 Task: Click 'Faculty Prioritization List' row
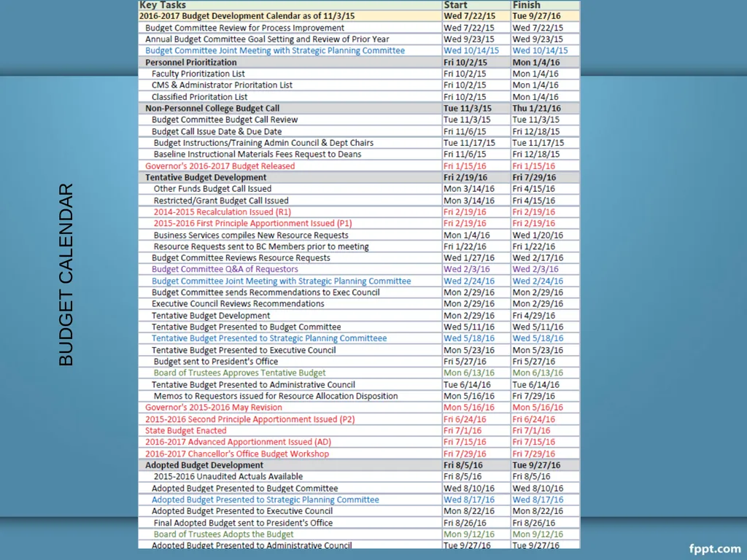[x=359, y=74]
